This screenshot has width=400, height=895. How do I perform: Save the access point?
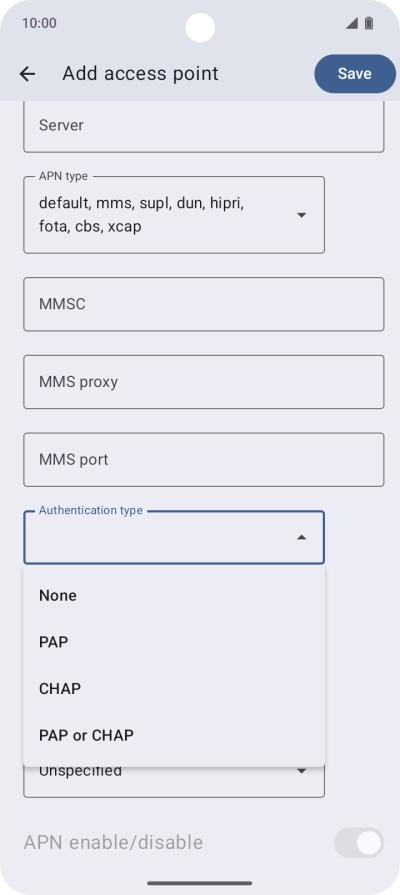(355, 74)
